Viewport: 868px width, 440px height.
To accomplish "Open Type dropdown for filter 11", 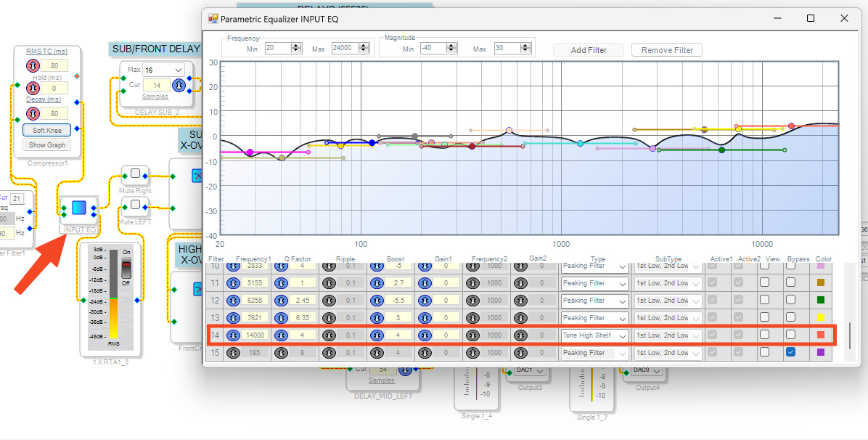I will [x=594, y=283].
